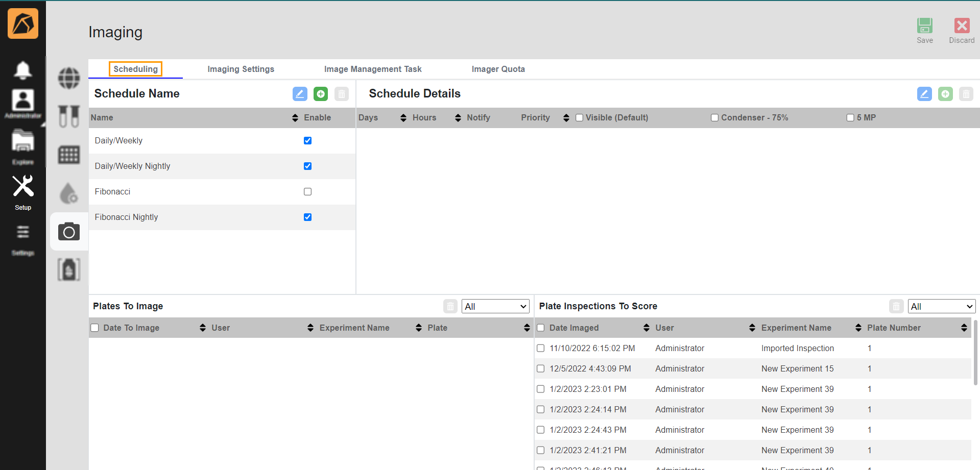Open the plate grid sidebar icon

(x=69, y=155)
